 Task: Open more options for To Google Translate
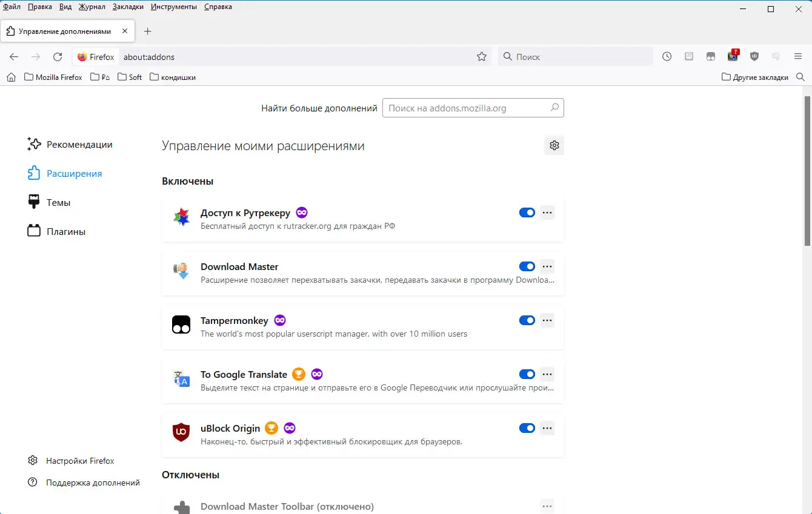(x=547, y=374)
